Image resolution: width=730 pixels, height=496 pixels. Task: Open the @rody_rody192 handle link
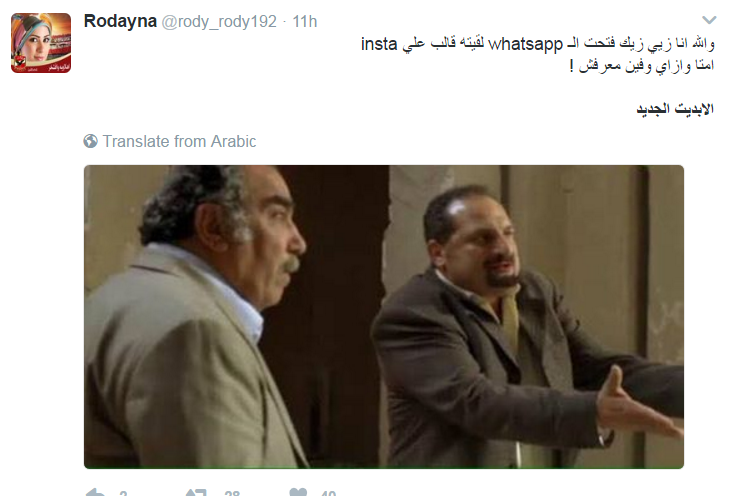pyautogui.click(x=219, y=22)
